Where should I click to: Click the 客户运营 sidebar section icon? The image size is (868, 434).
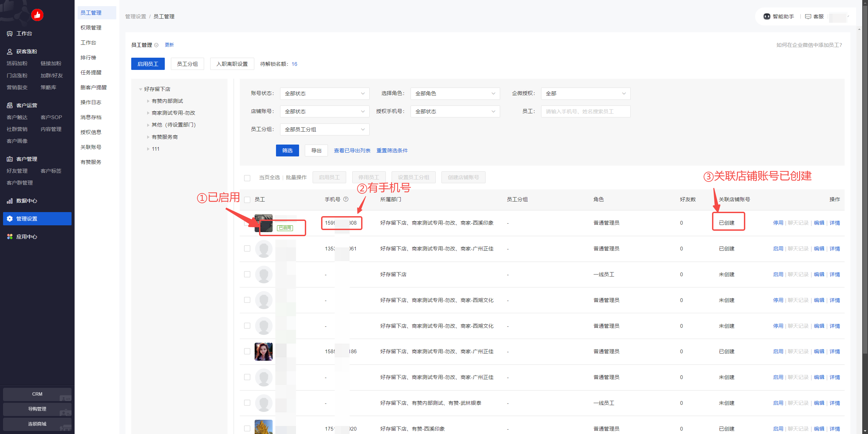(10, 106)
